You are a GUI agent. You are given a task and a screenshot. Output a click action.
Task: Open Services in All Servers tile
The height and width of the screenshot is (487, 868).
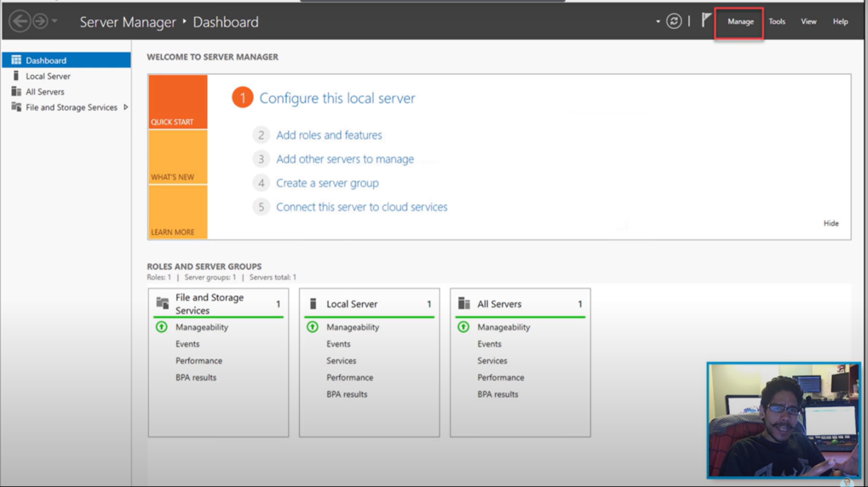(492, 360)
